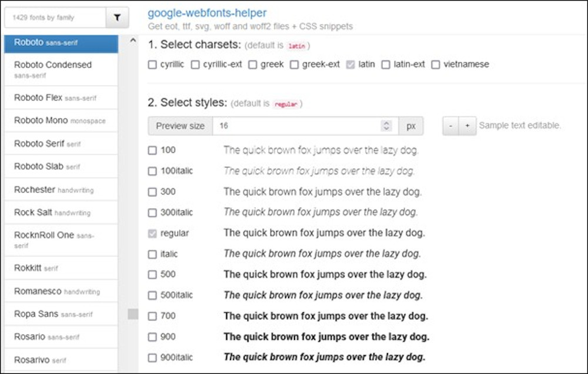Tick the greek charset checkbox
The height and width of the screenshot is (374, 588).
pos(253,65)
